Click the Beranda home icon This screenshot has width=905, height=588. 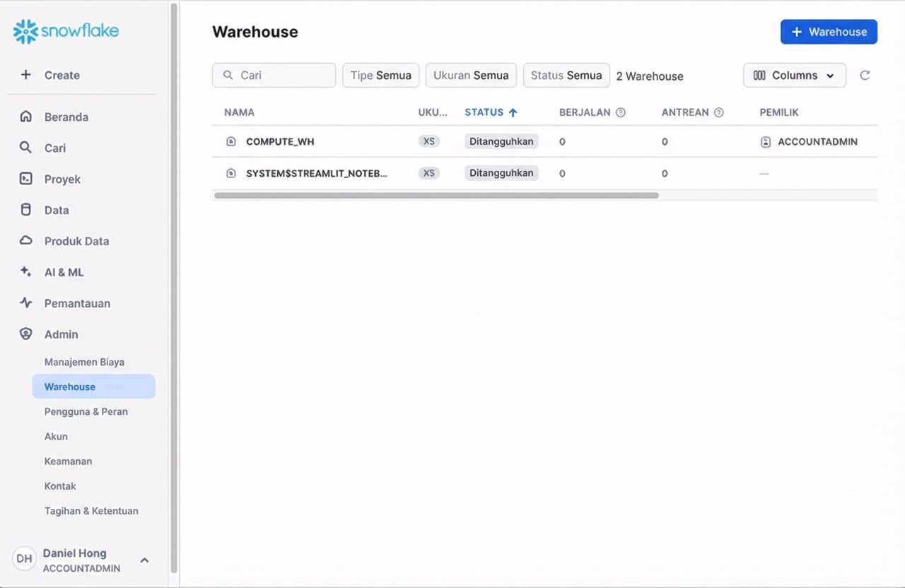click(x=26, y=117)
